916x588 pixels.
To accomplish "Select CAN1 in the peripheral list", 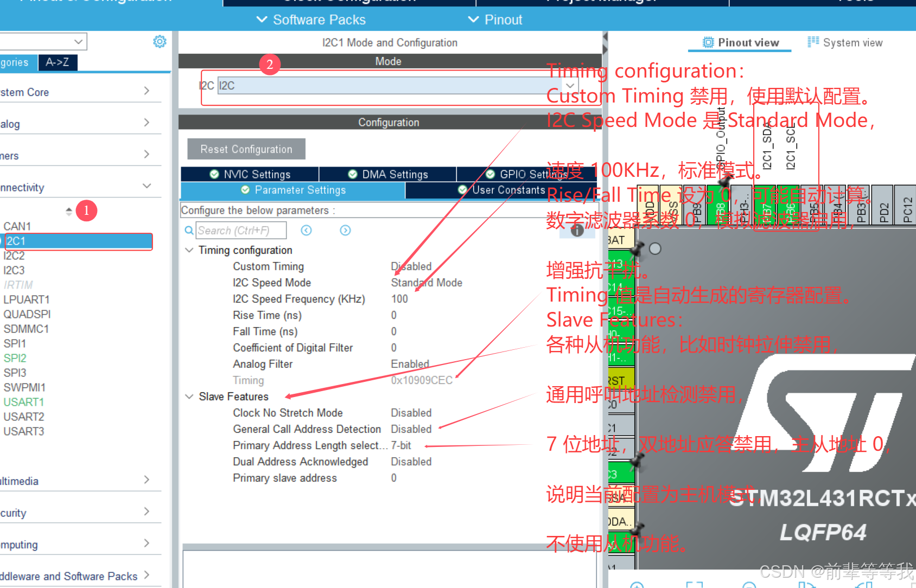I will pyautogui.click(x=17, y=226).
